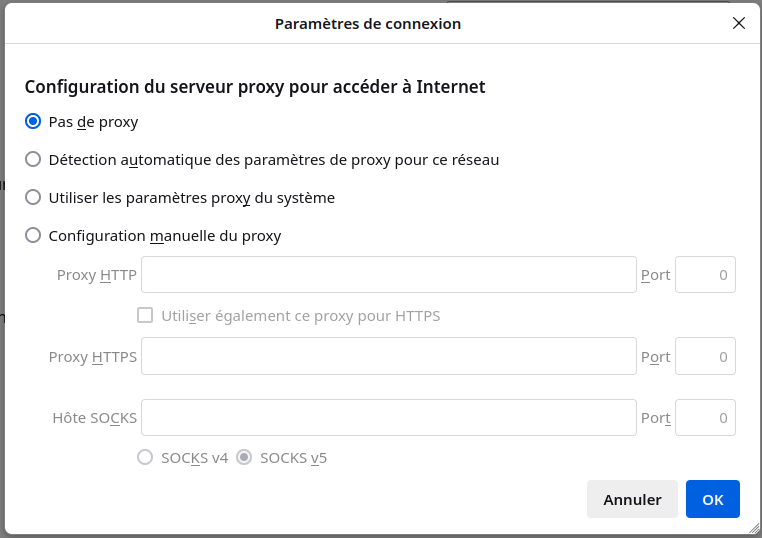762x538 pixels.
Task: Click the Proxy HTTP port field
Action: [705, 275]
